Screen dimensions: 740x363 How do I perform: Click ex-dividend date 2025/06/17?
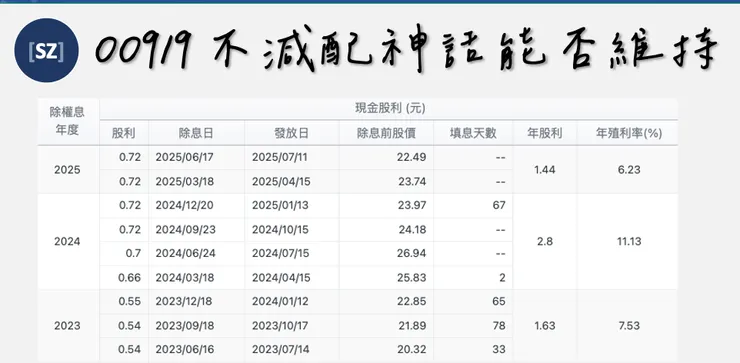coord(185,157)
